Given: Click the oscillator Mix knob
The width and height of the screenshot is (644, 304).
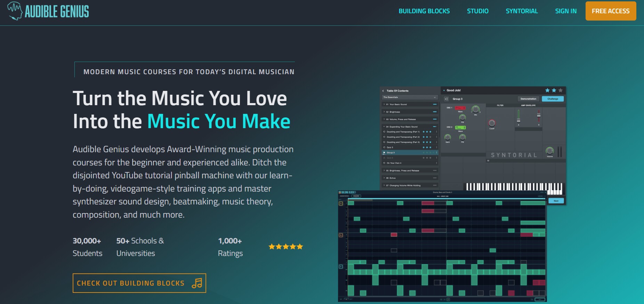Looking at the screenshot, I should point(475,109).
